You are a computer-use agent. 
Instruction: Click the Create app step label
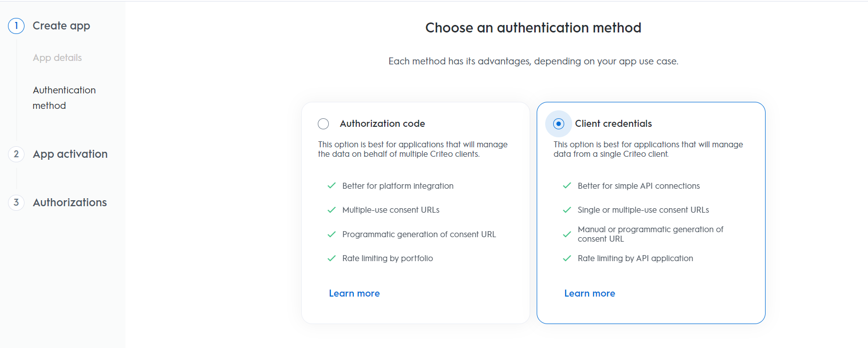[61, 26]
